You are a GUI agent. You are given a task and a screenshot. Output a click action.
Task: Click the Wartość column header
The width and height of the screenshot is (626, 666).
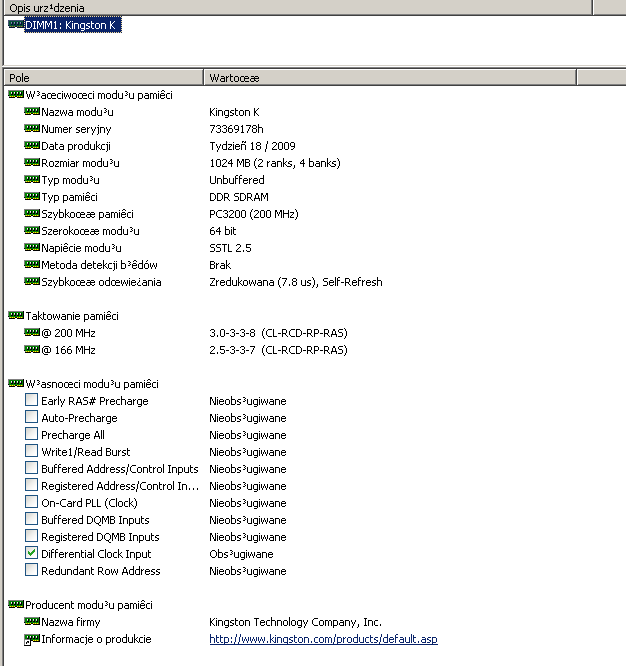coord(390,78)
